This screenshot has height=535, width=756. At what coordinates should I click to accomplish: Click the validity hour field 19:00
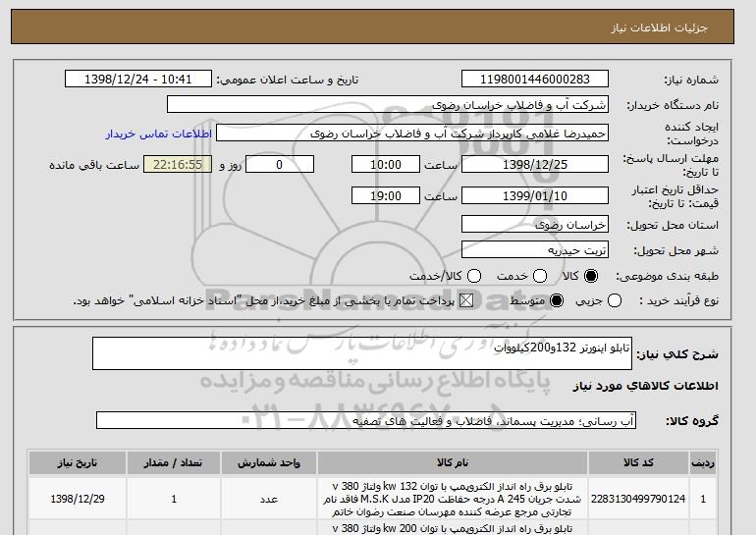386,195
